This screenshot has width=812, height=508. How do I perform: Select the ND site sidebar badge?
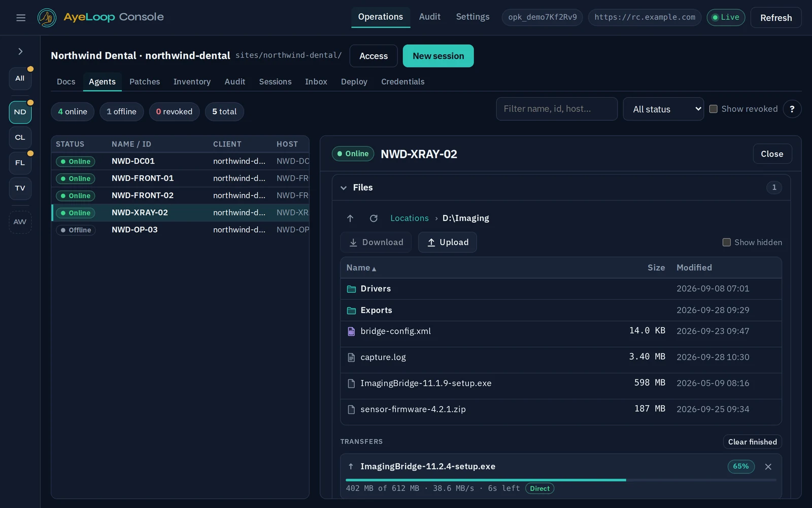click(20, 112)
